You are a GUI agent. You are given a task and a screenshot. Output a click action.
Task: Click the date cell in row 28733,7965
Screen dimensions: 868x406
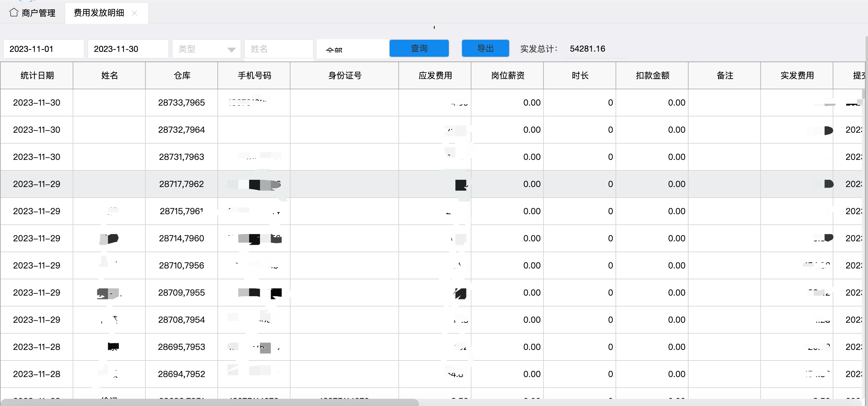pyautogui.click(x=37, y=103)
